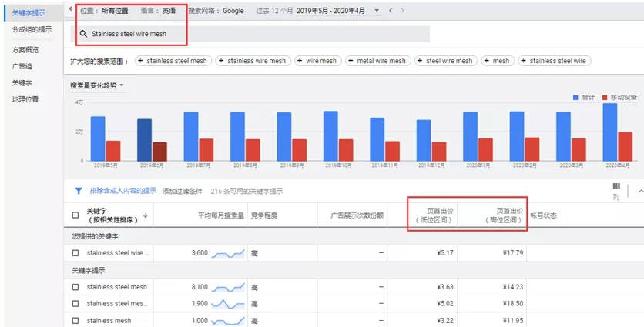Viewport: 644px width, 327px height.
Task: Click trend sparkline for stainless steel mesh
Action: (228, 287)
